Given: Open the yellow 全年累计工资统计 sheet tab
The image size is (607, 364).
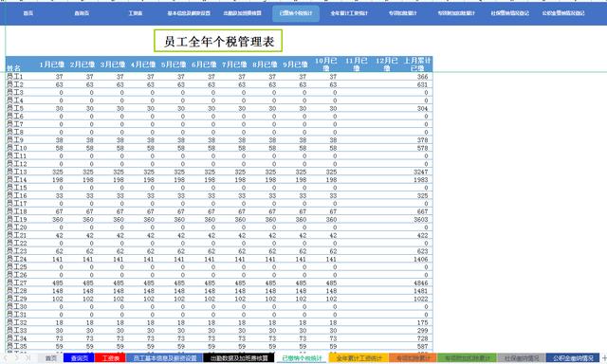Looking at the screenshot, I should tap(359, 358).
